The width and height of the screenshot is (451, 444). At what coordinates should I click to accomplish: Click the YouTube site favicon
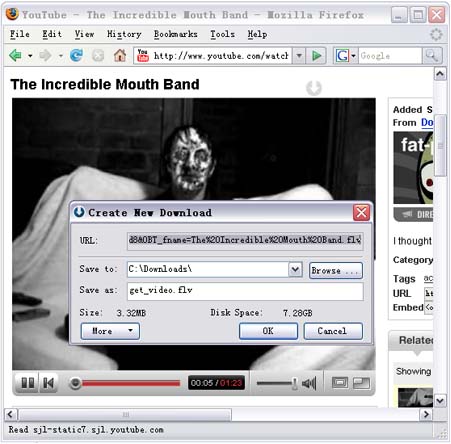click(x=143, y=55)
